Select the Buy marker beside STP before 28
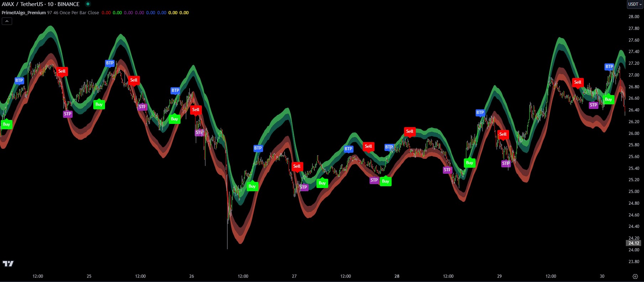The image size is (644, 282). tap(386, 181)
